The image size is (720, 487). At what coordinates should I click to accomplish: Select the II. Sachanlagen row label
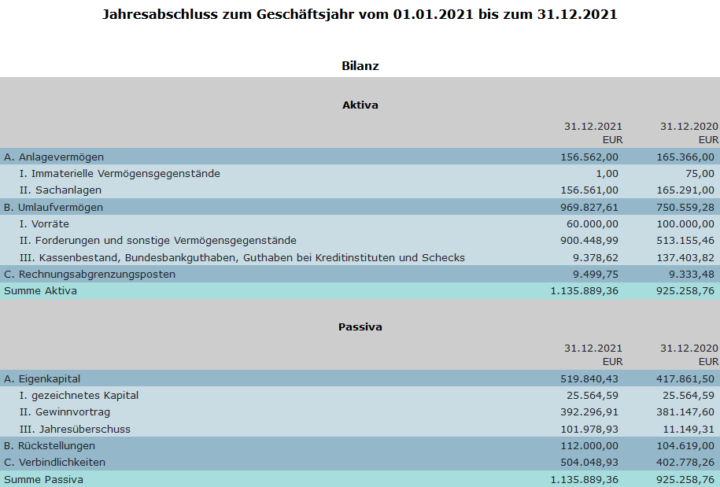[x=65, y=190]
